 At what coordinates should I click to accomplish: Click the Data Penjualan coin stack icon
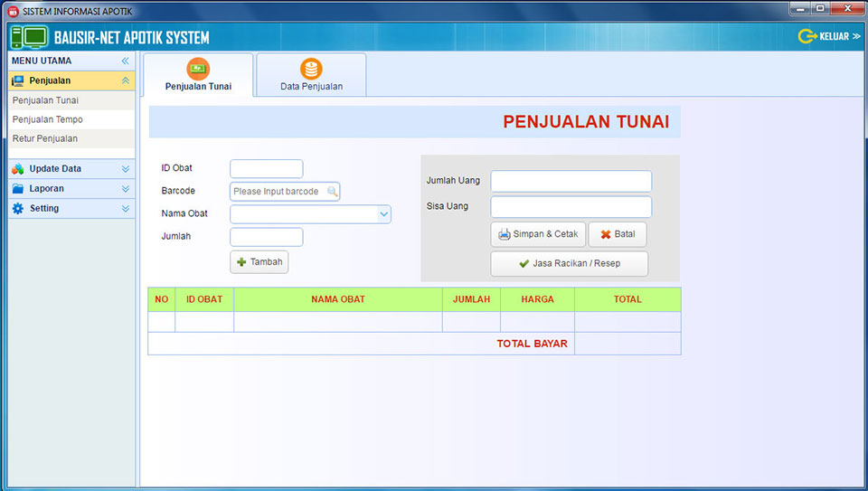311,69
